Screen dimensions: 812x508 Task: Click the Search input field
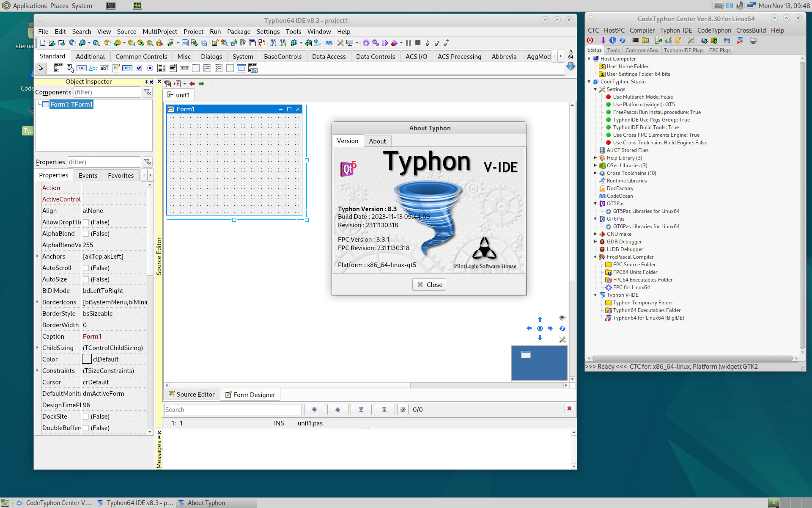(233, 410)
